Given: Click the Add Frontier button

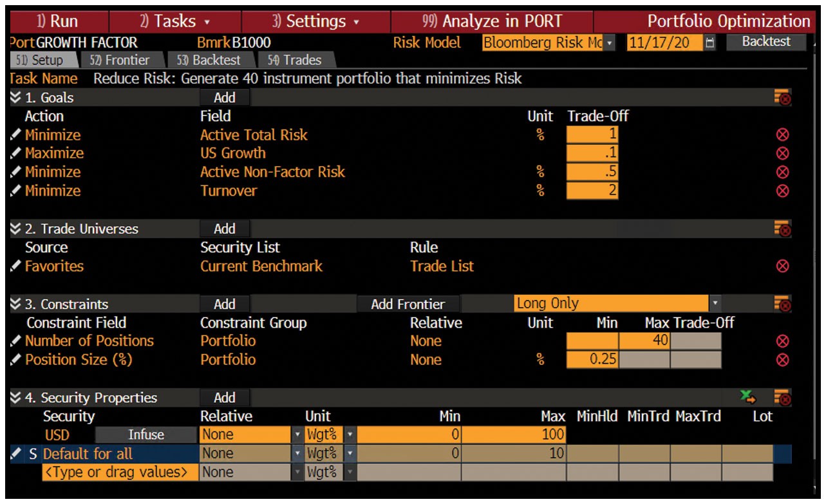Looking at the screenshot, I should [408, 303].
